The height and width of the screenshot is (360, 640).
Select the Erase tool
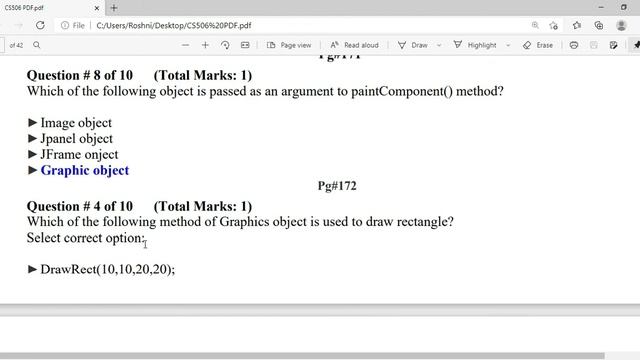538,45
